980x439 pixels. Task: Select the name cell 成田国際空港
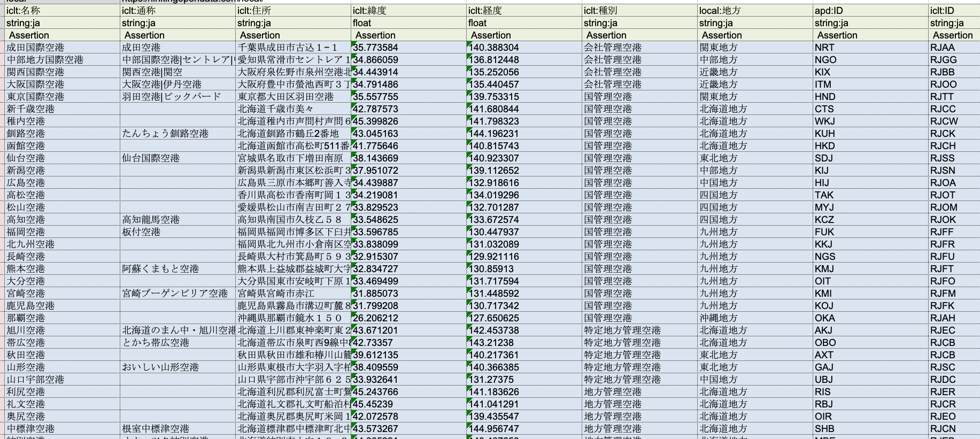pyautogui.click(x=63, y=48)
